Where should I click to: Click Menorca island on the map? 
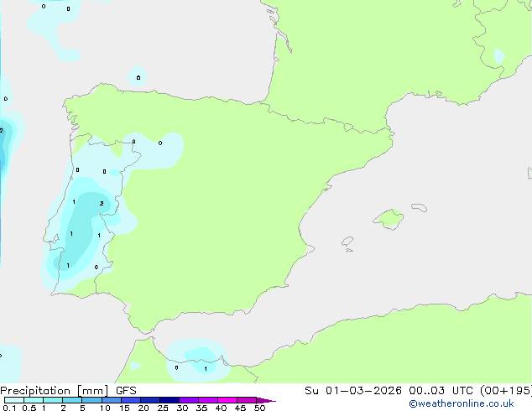[x=417, y=205]
